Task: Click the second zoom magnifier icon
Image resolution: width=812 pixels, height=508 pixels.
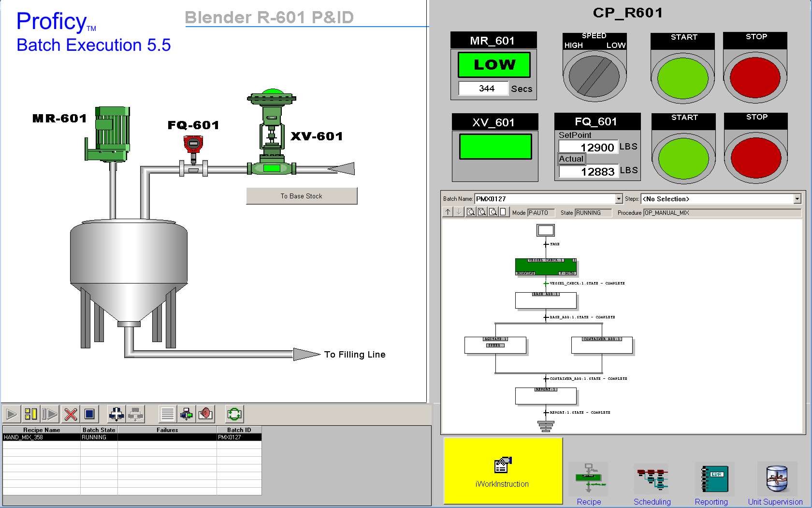Action: pos(481,212)
